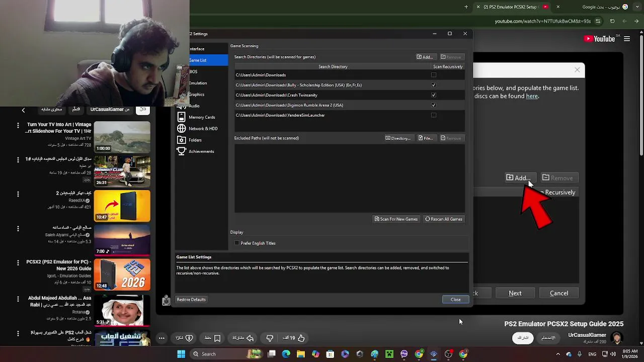
Task: Open Microsoft Store from the taskbar
Action: tap(330, 354)
